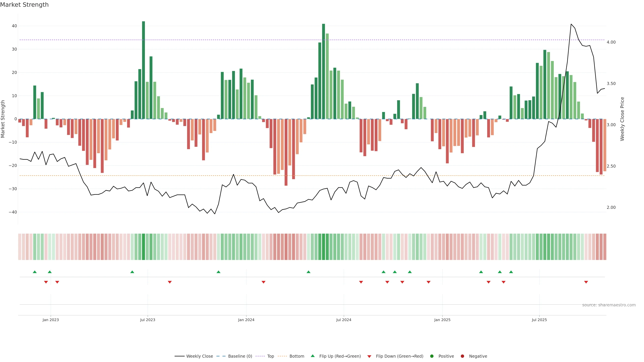Click the darkest green cell in heatmap strip
The image size is (644, 362).
pos(144,247)
